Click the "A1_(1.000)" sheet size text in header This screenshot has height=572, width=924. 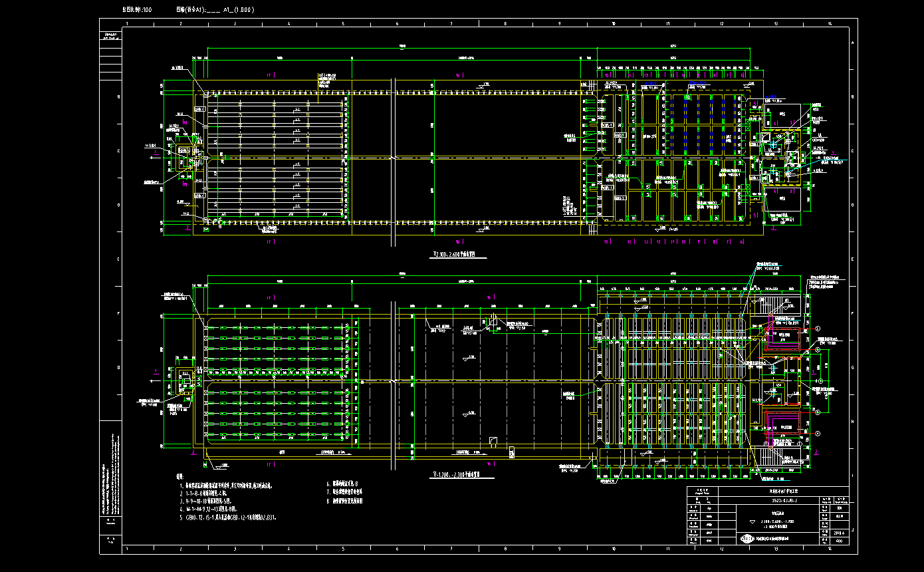pos(237,10)
